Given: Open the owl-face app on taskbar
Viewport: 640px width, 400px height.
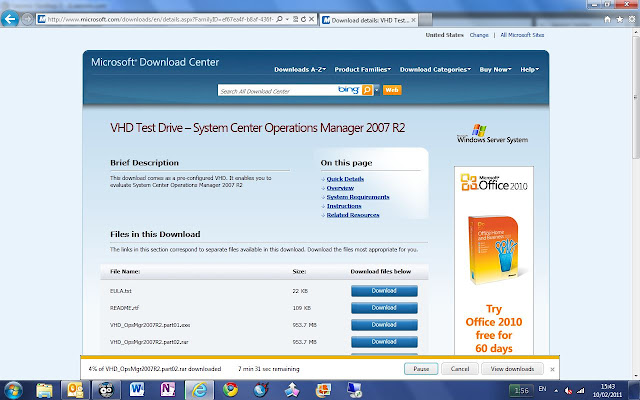Looking at the screenshot, I should coord(106,390).
